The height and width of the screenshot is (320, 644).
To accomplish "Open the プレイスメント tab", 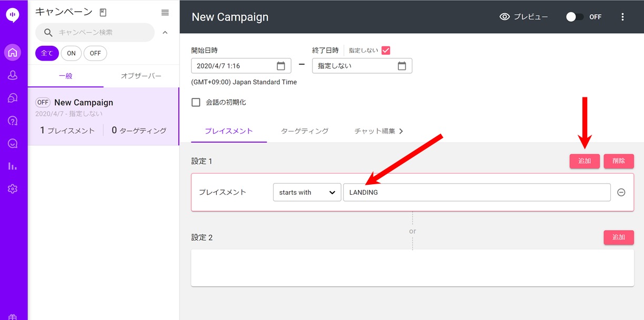I will [229, 131].
